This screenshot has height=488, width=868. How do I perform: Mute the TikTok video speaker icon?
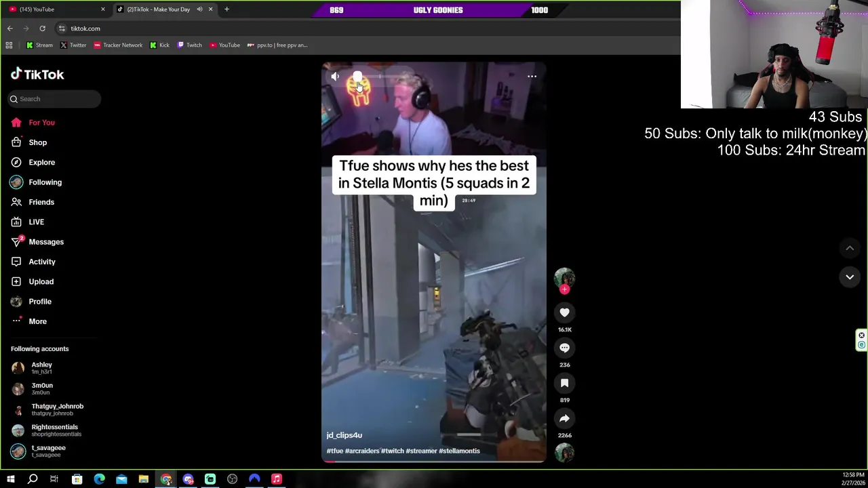pos(335,77)
